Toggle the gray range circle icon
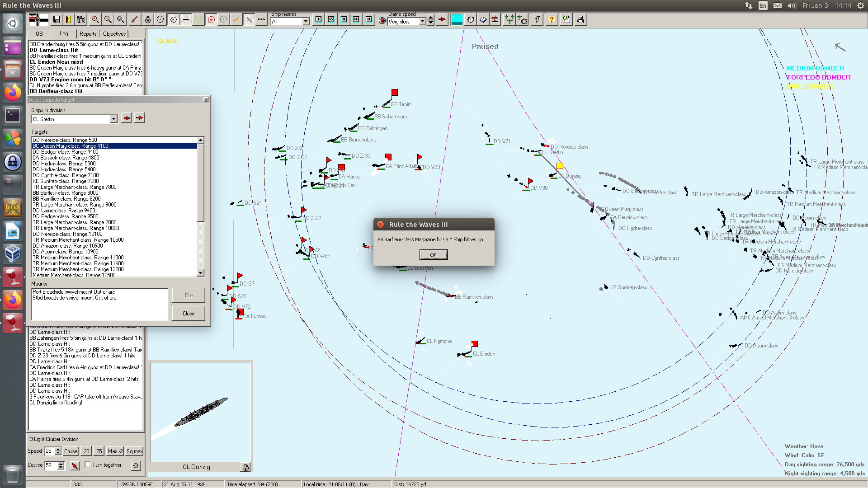 tap(224, 19)
